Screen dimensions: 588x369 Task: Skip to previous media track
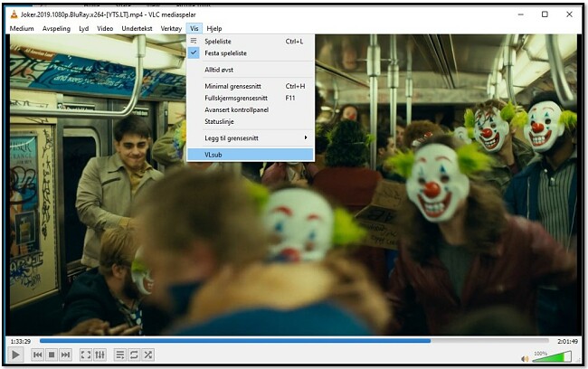pyautogui.click(x=37, y=355)
